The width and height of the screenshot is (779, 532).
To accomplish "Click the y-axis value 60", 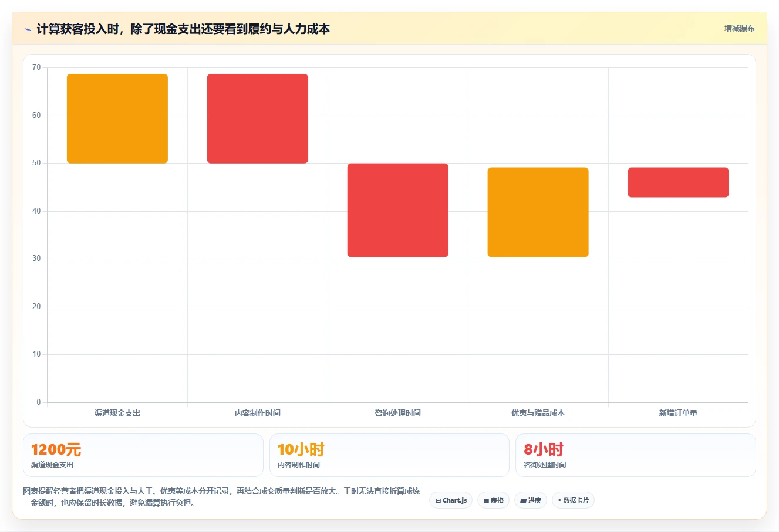I will tap(36, 116).
